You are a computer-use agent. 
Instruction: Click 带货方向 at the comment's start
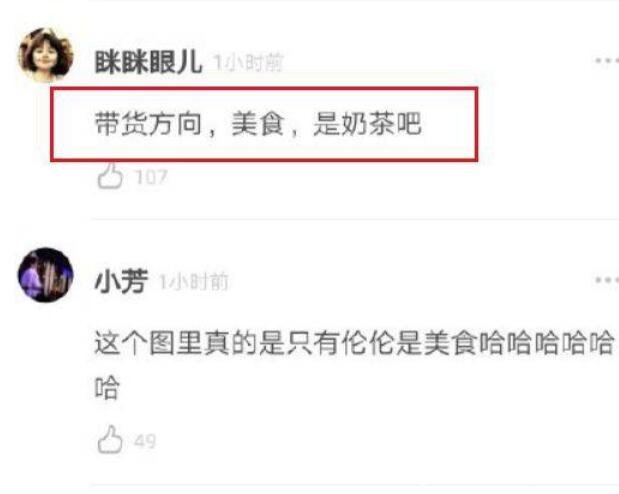point(148,124)
